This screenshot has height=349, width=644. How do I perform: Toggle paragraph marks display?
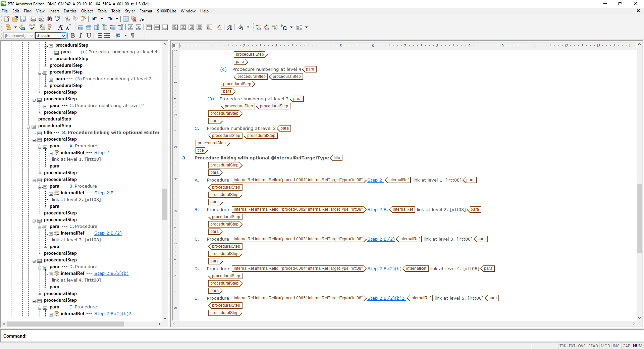[132, 36]
